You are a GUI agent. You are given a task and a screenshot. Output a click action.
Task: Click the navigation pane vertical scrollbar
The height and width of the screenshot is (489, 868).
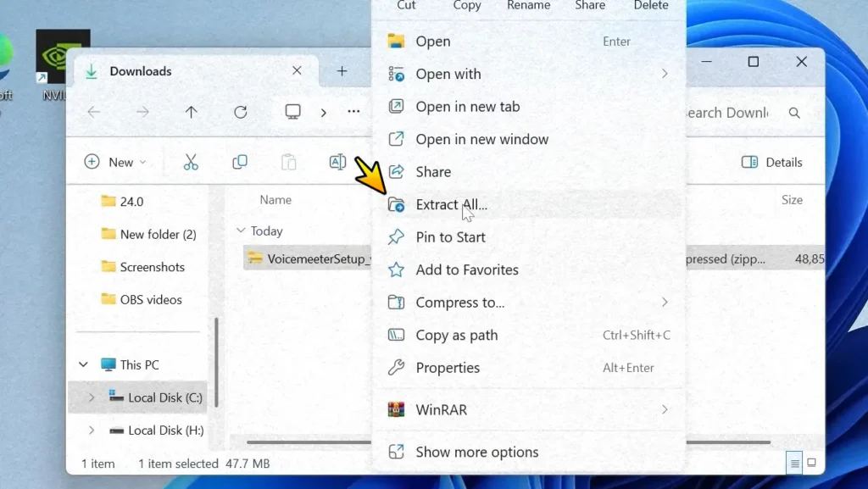coord(216,363)
